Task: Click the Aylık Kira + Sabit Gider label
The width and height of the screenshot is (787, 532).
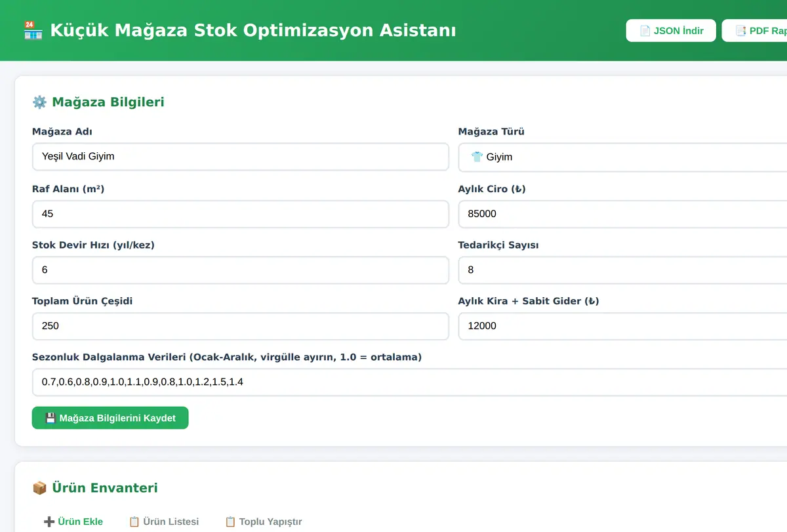Action: click(x=529, y=301)
